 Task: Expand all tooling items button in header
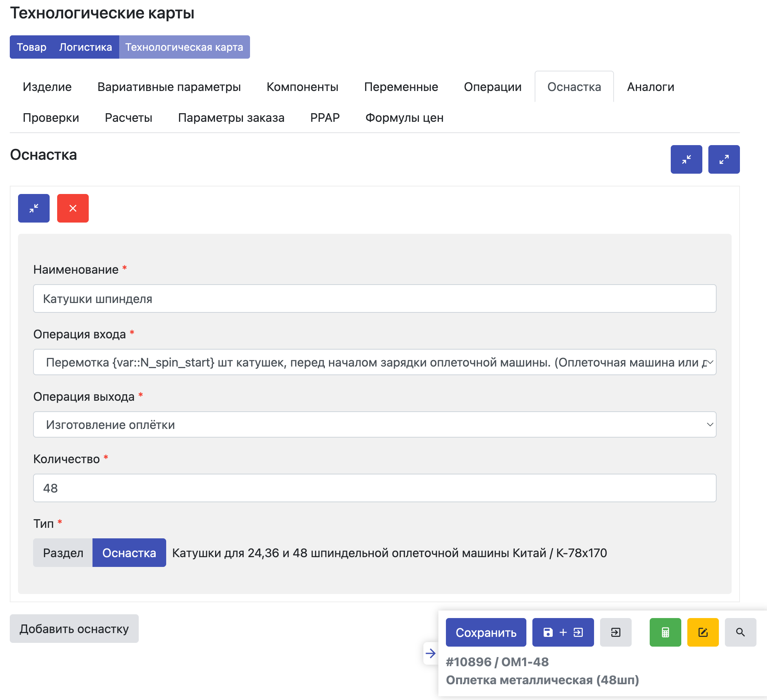[724, 159]
